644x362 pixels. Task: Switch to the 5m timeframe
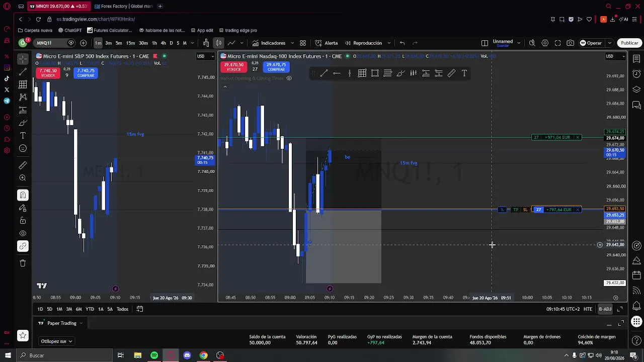(x=119, y=43)
